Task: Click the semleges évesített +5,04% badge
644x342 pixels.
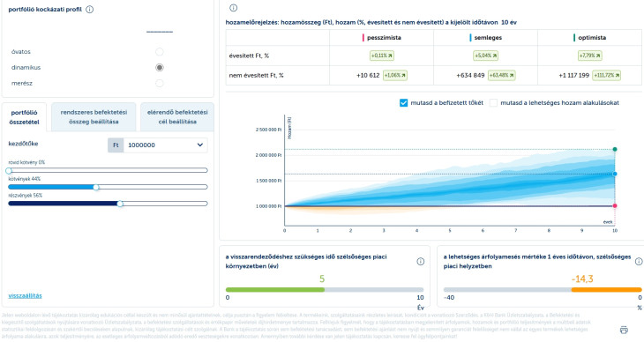Action: pos(485,56)
